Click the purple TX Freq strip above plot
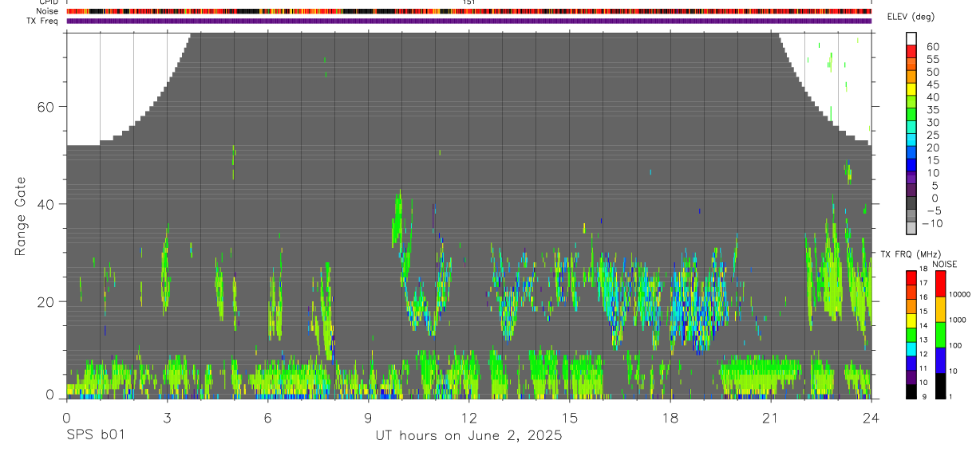 [x=469, y=21]
